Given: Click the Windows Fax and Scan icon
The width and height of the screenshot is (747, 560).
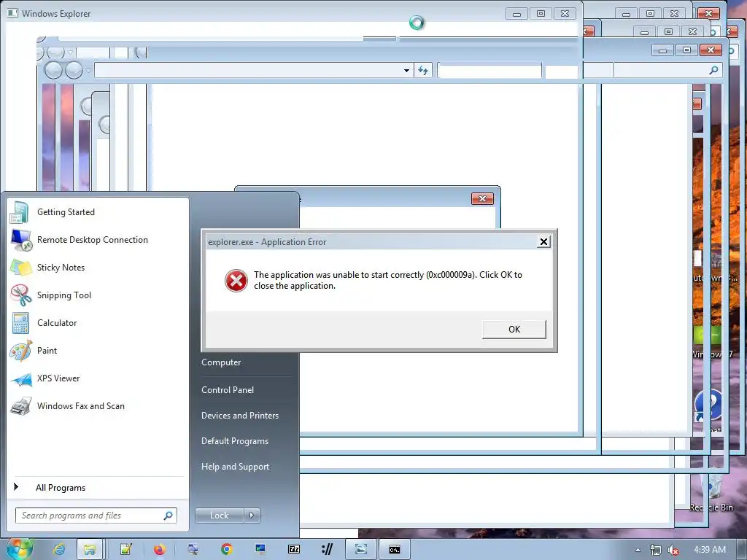Looking at the screenshot, I should (x=21, y=406).
